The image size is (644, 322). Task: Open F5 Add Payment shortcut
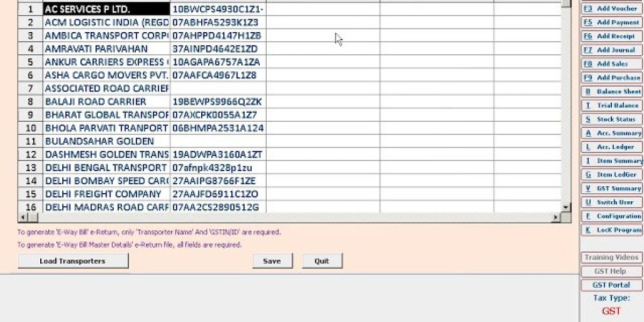pyautogui.click(x=612, y=23)
